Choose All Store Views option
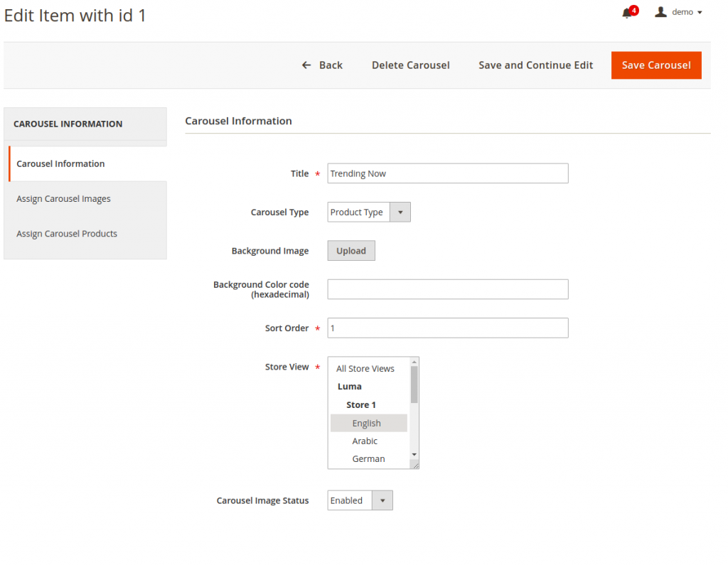The width and height of the screenshot is (728, 565). pyautogui.click(x=365, y=368)
